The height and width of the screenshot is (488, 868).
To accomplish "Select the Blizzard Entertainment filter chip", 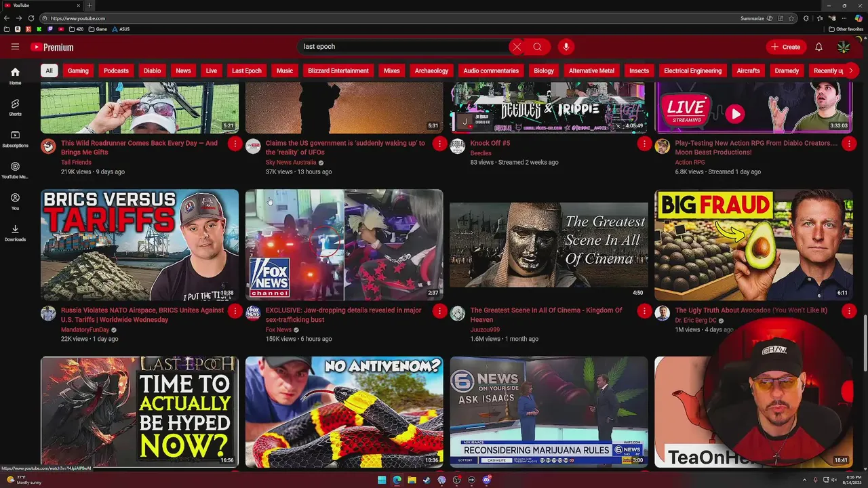I will click(x=338, y=70).
